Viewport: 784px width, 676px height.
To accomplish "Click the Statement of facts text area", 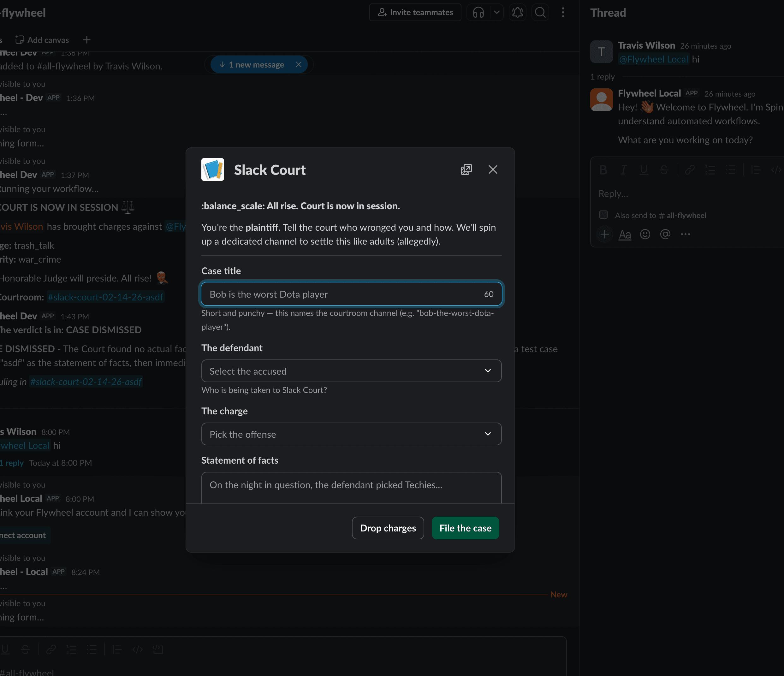I will click(x=352, y=488).
